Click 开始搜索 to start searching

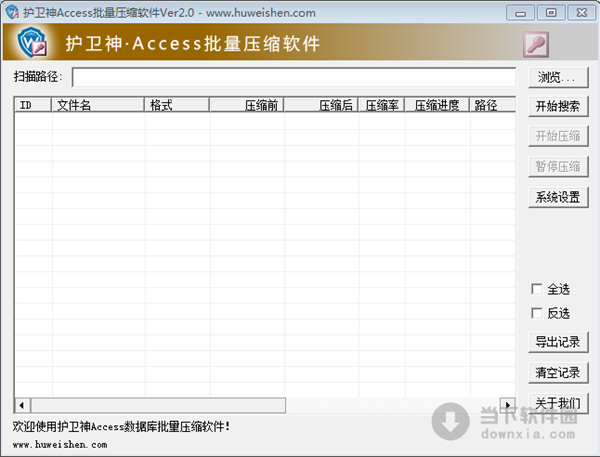(x=558, y=106)
